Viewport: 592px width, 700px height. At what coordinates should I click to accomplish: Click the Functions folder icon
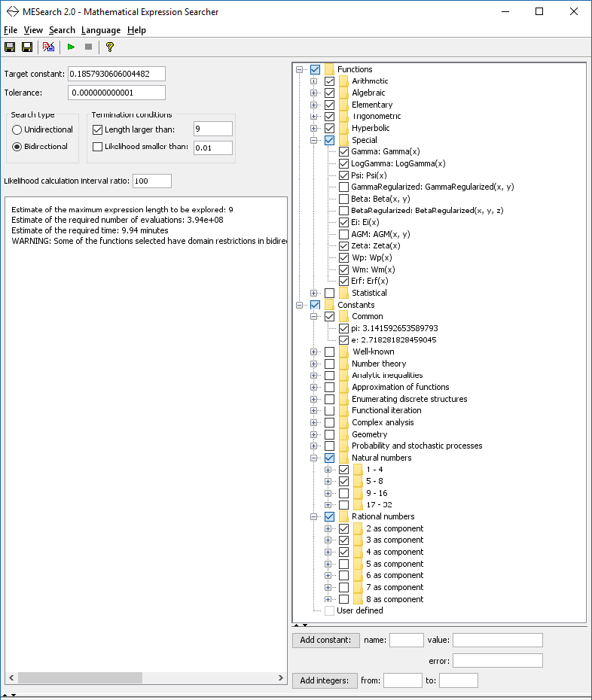pyautogui.click(x=330, y=69)
